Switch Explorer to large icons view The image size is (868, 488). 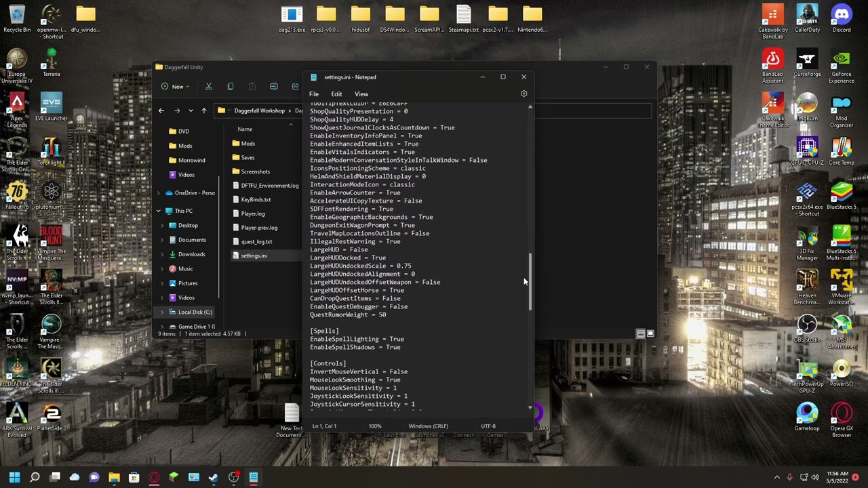click(650, 333)
